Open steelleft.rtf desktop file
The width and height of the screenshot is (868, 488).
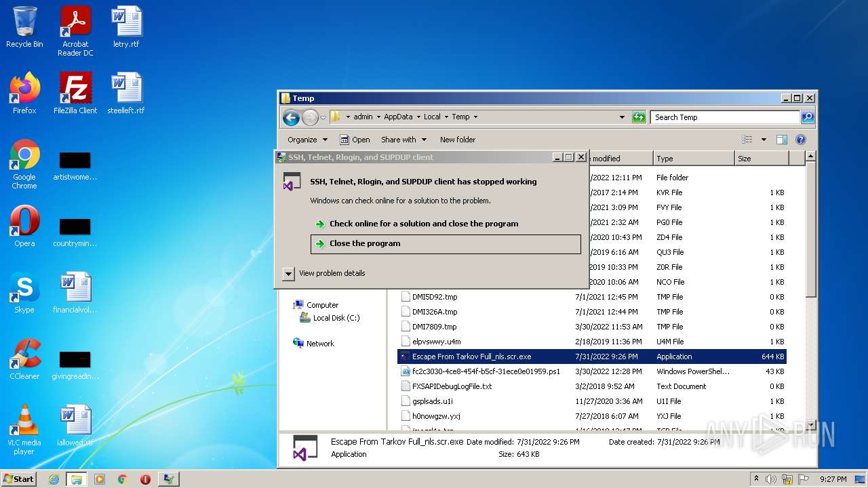(x=126, y=94)
